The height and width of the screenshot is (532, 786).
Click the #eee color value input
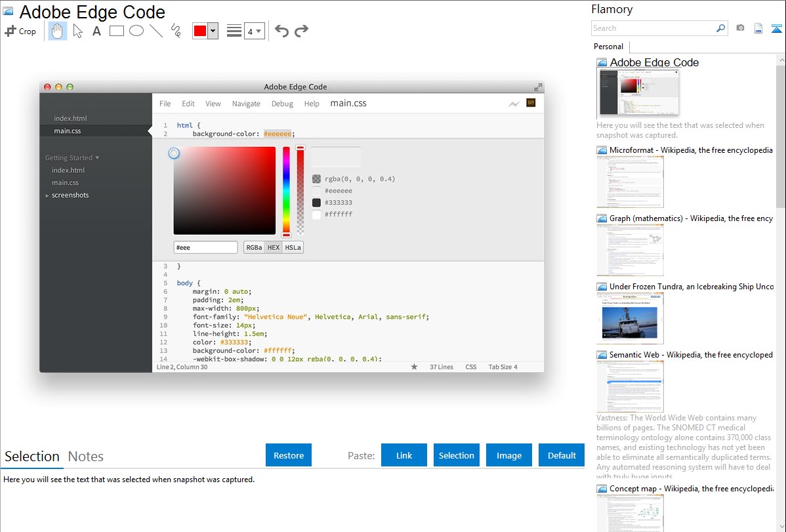[x=205, y=247]
